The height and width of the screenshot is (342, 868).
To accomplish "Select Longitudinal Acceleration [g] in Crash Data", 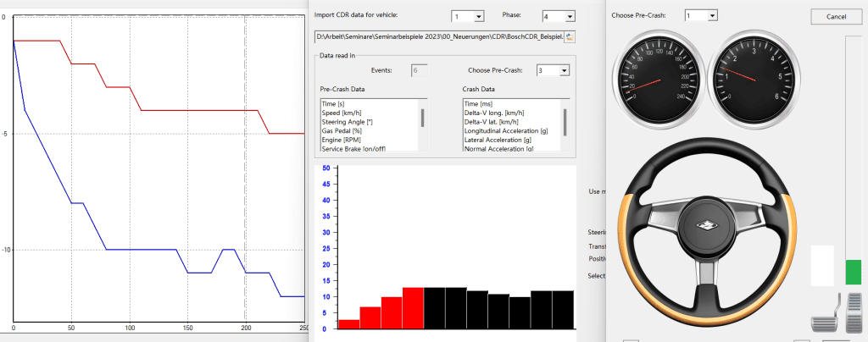I will 509,130.
